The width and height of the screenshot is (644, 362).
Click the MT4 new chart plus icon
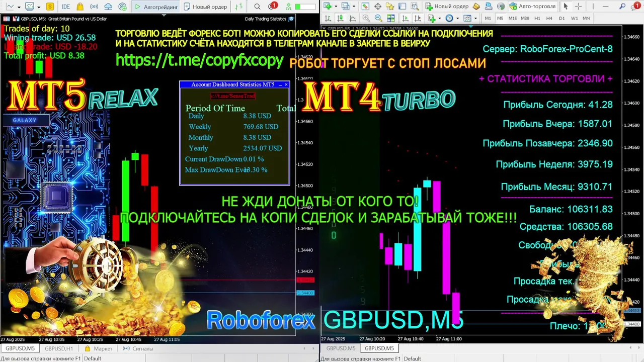pos(327,6)
